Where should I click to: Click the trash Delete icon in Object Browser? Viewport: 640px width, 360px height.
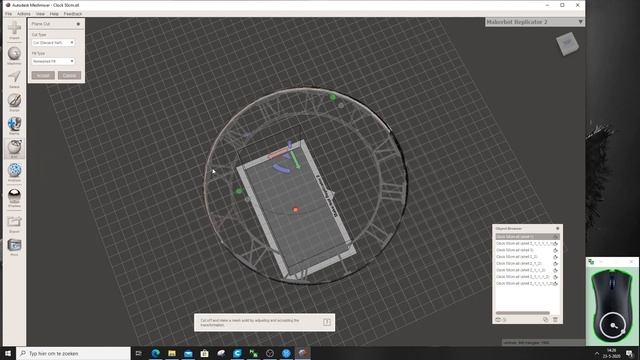point(556,320)
